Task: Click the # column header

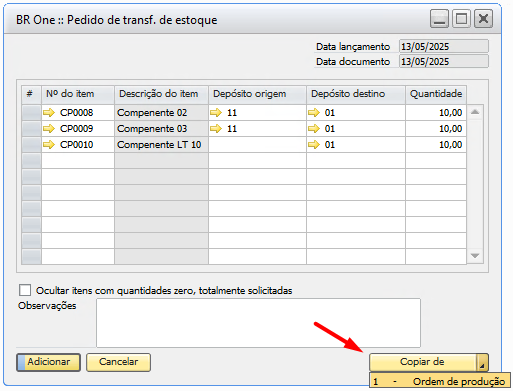Action: point(31,94)
